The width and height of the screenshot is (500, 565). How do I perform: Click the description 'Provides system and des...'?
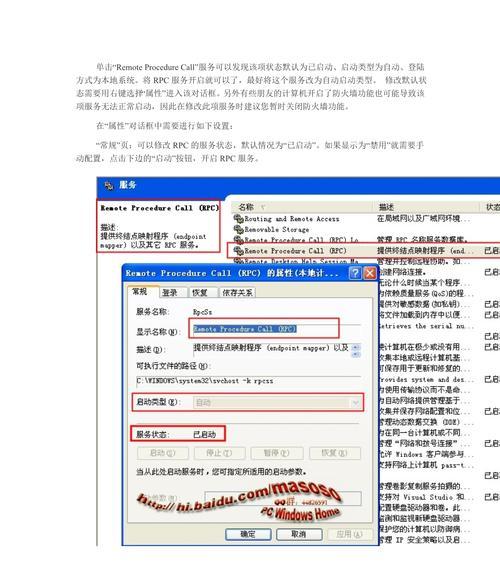(426, 380)
